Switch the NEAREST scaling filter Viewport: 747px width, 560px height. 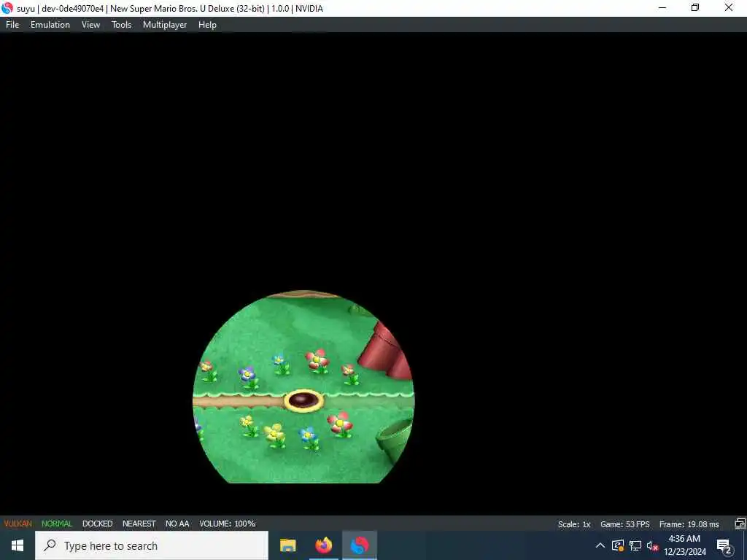click(x=139, y=524)
